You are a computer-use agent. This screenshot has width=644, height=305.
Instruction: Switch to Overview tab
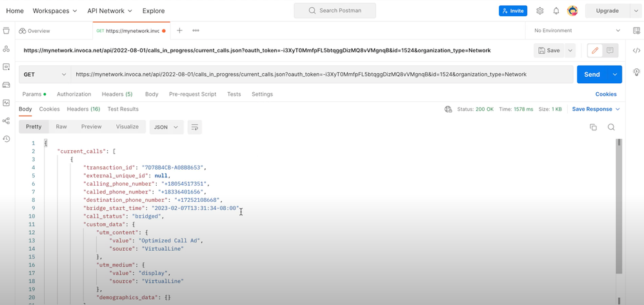tap(34, 31)
